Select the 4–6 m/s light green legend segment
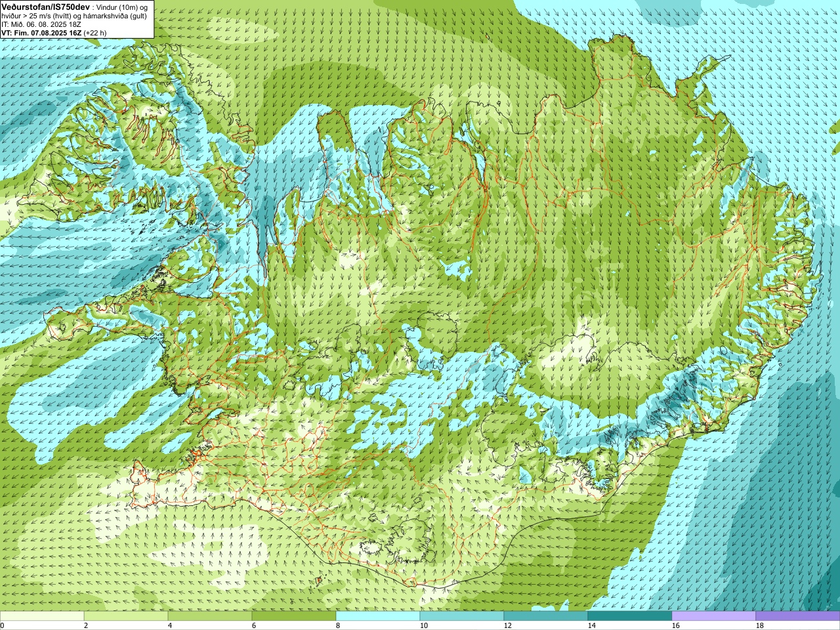Viewport: 840px width, 630px height. (210, 616)
